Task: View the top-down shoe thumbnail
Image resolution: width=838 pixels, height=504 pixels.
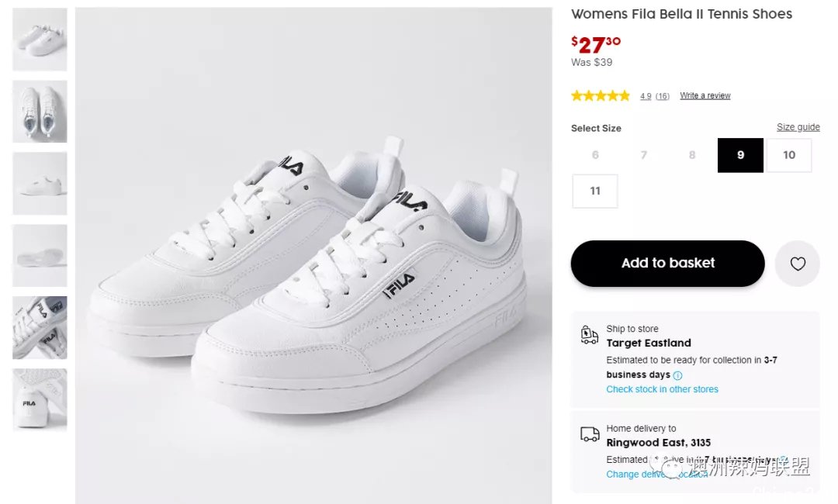Action: 40,112
